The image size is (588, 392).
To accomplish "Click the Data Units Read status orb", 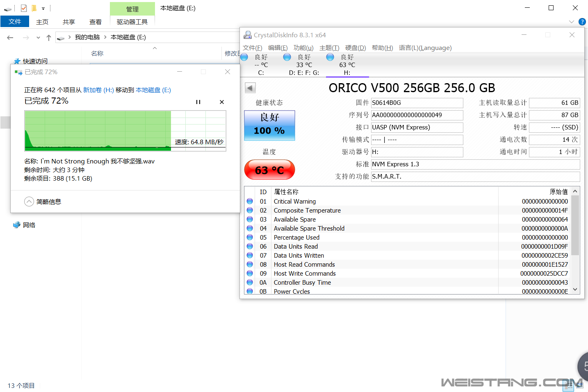I will [x=250, y=246].
